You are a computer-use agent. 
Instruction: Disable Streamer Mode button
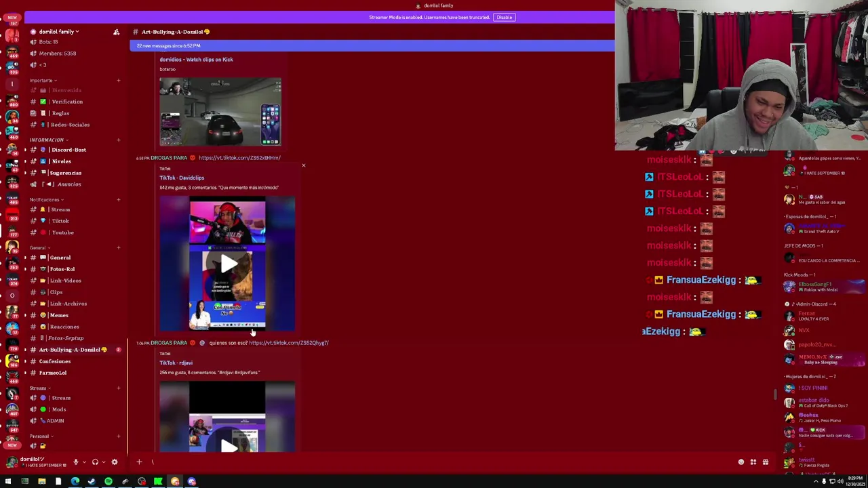click(x=504, y=17)
